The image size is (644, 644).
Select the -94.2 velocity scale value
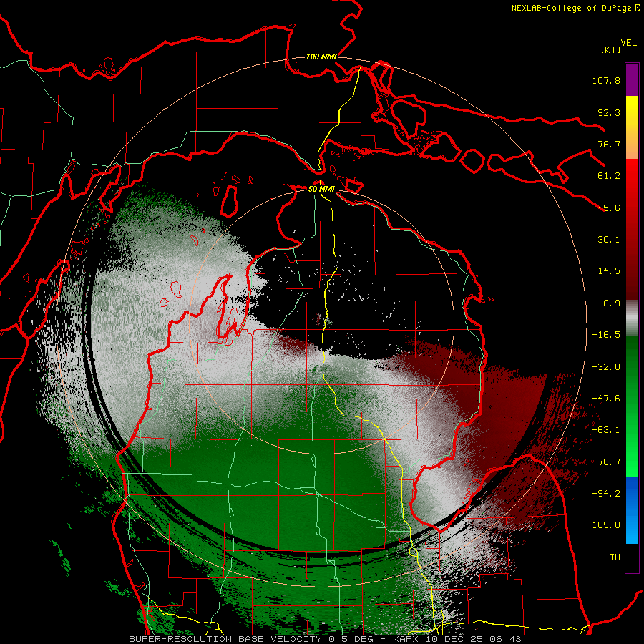point(606,494)
